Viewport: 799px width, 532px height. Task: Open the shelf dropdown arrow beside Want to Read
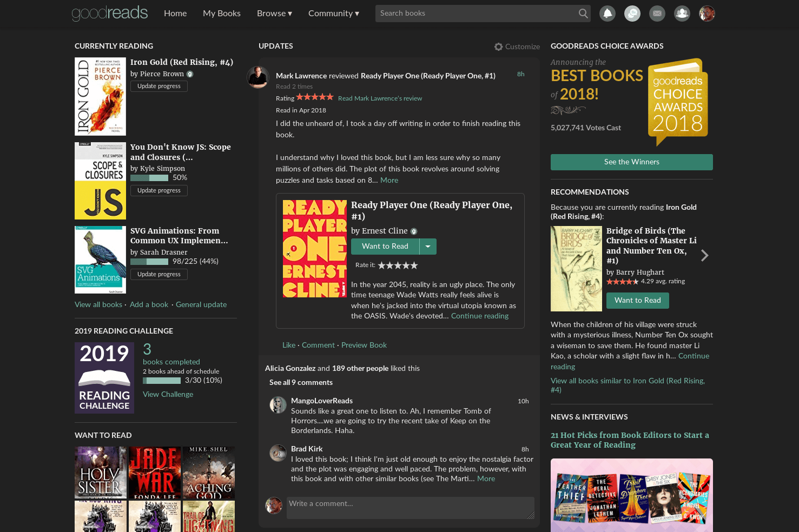point(428,247)
